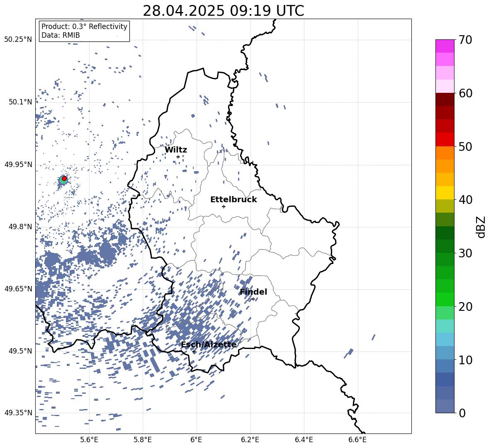This screenshot has width=491, height=448.
Task: Click the 0 value on the colorbar
Action: coord(462,413)
